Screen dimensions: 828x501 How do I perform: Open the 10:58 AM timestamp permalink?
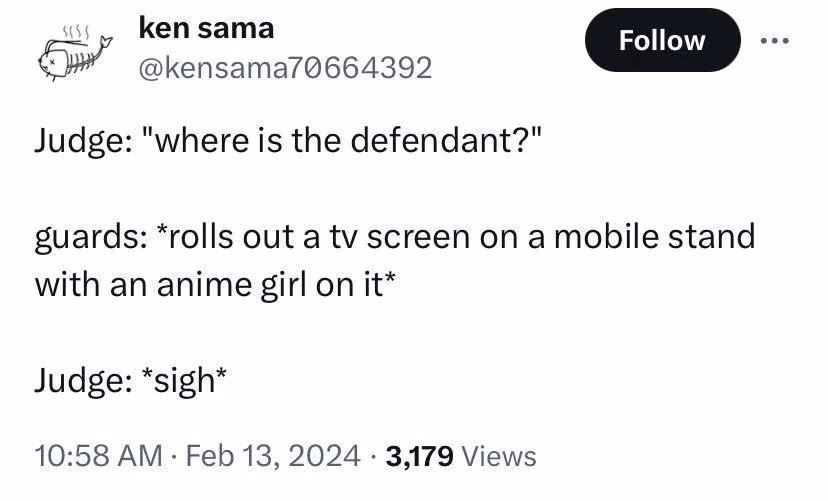(99, 456)
